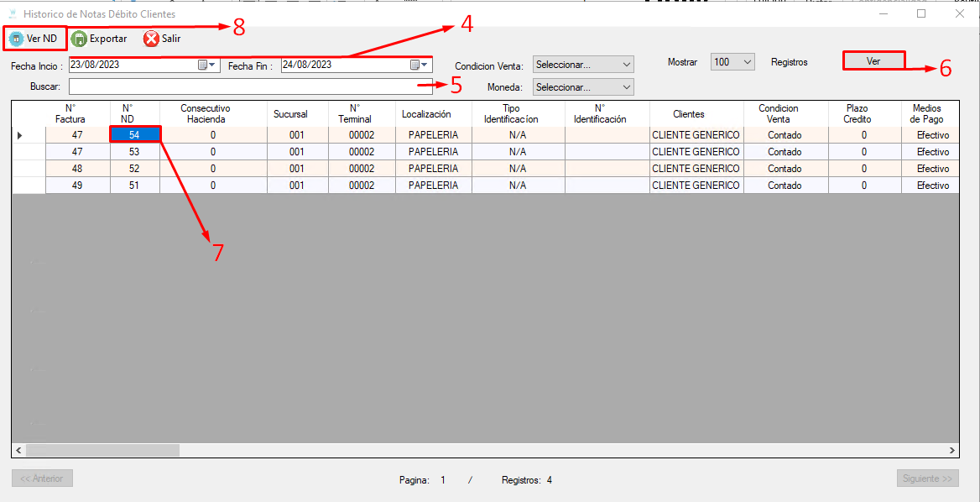Click horizontal scrollbar left arrow
The height and width of the screenshot is (502, 980).
click(x=18, y=450)
